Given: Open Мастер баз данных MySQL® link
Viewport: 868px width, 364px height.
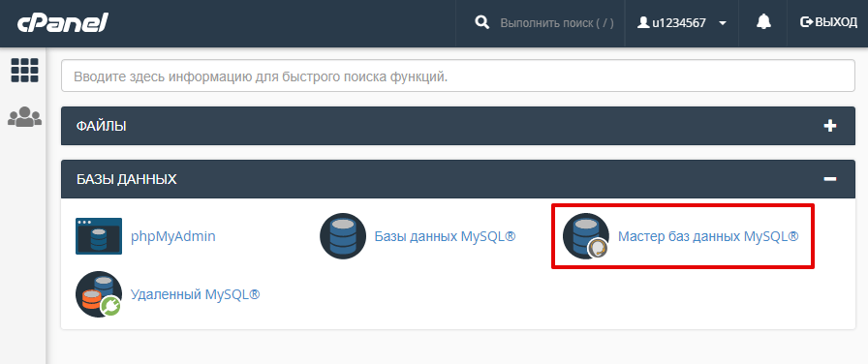Looking at the screenshot, I should pyautogui.click(x=708, y=237).
